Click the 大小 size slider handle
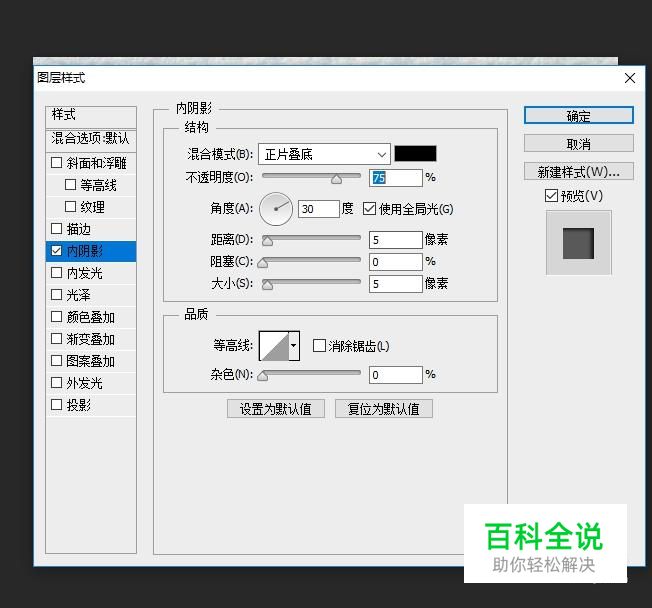 point(267,285)
